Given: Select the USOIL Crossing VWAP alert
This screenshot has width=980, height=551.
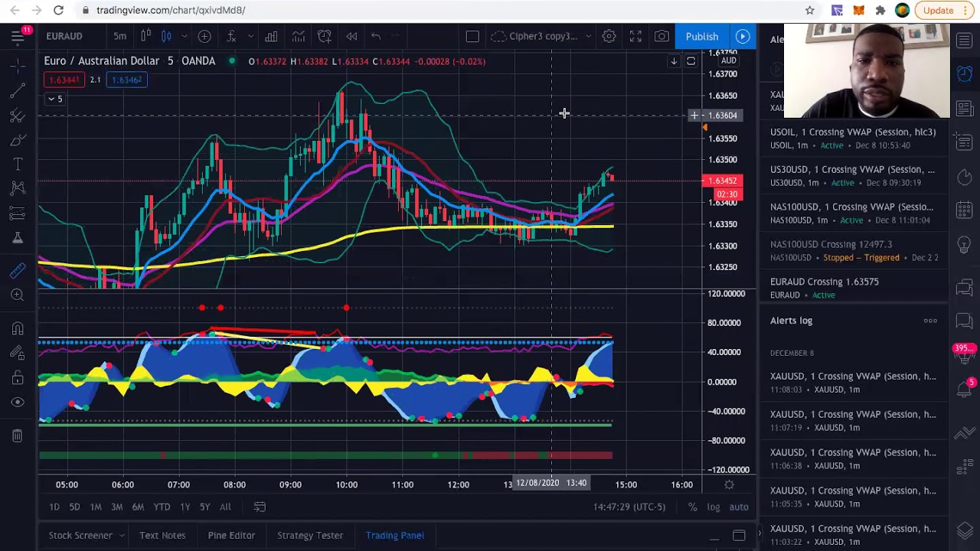Looking at the screenshot, I should tap(853, 139).
